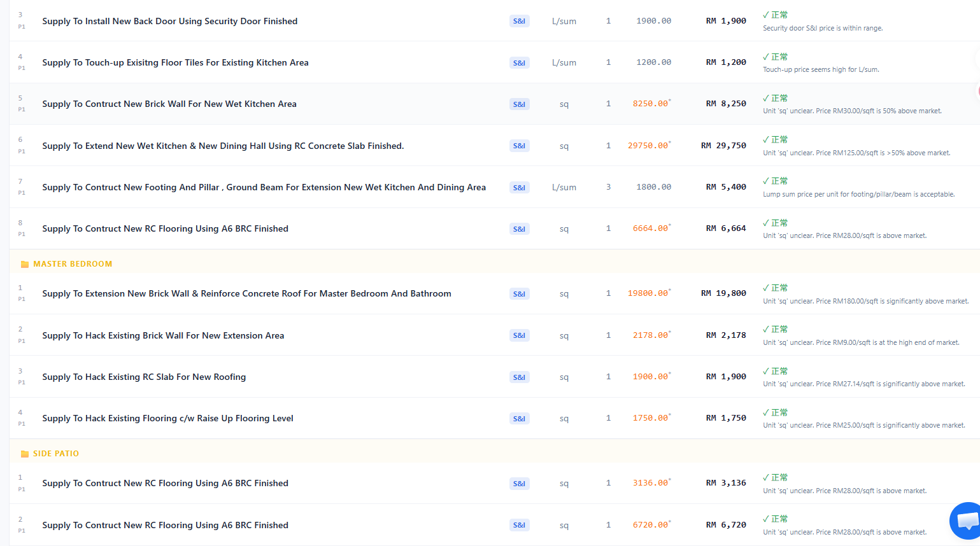The height and width of the screenshot is (546, 980).
Task: Select unit sq on New Brick Wall Wet Kitchen row
Action: pyautogui.click(x=564, y=104)
